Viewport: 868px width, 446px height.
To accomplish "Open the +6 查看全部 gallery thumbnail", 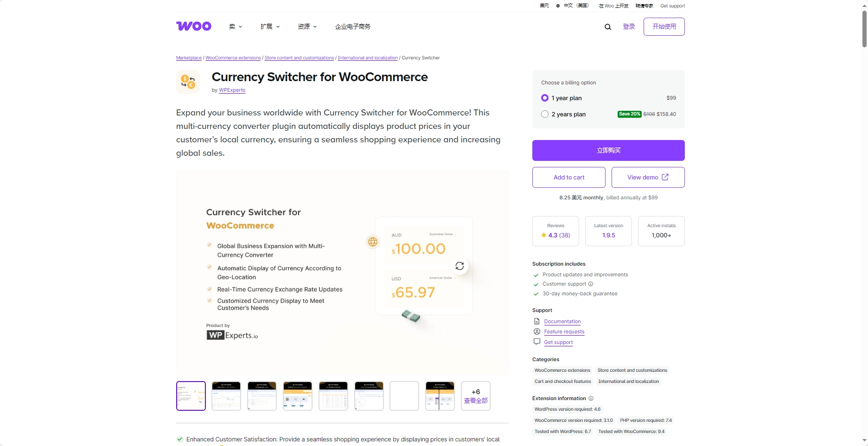I will pyautogui.click(x=476, y=396).
